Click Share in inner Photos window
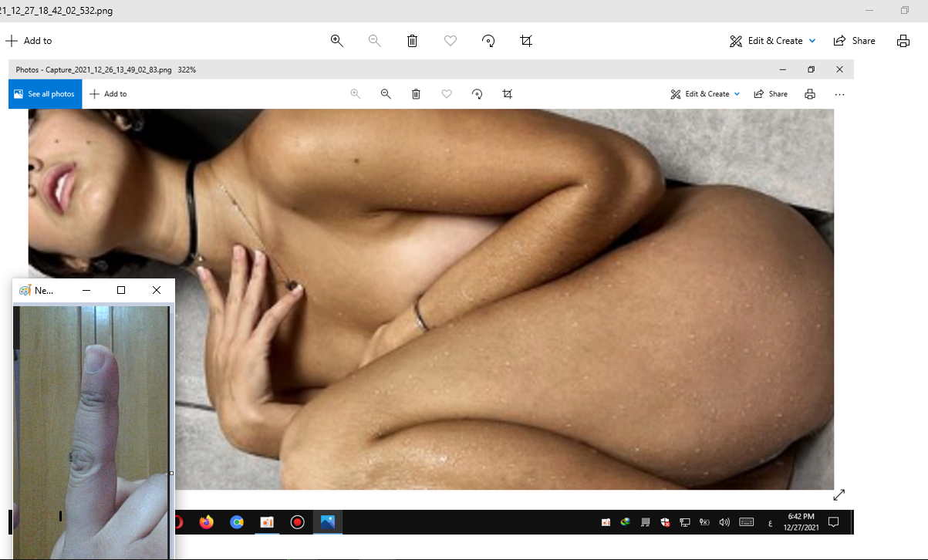Viewport: 928px width, 560px height. [x=771, y=94]
